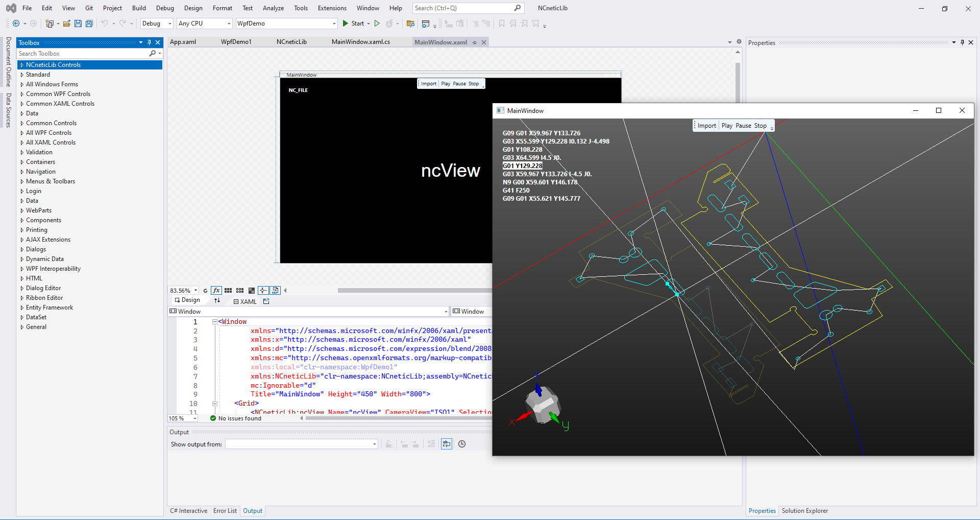Toggle the fx effects button in designer

click(x=216, y=291)
